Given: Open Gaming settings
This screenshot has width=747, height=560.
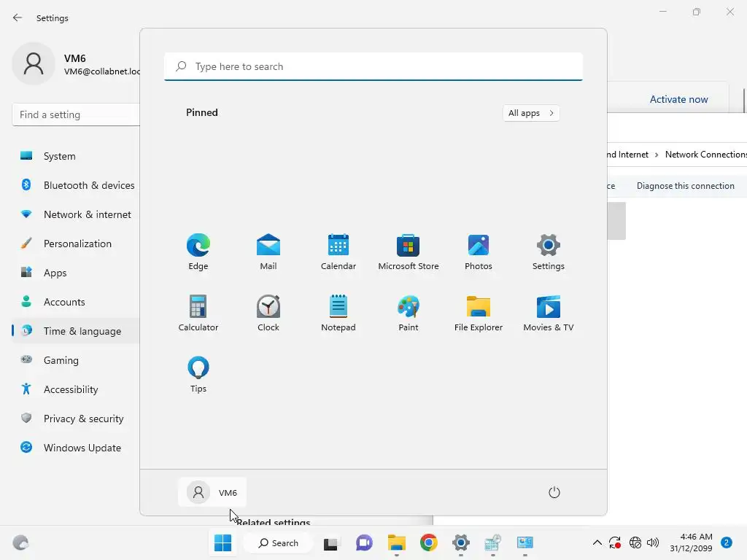Looking at the screenshot, I should [x=76, y=360].
